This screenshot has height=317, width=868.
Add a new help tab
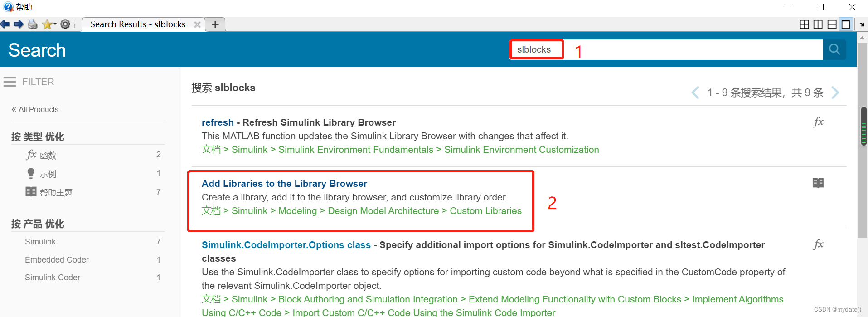pyautogui.click(x=215, y=24)
